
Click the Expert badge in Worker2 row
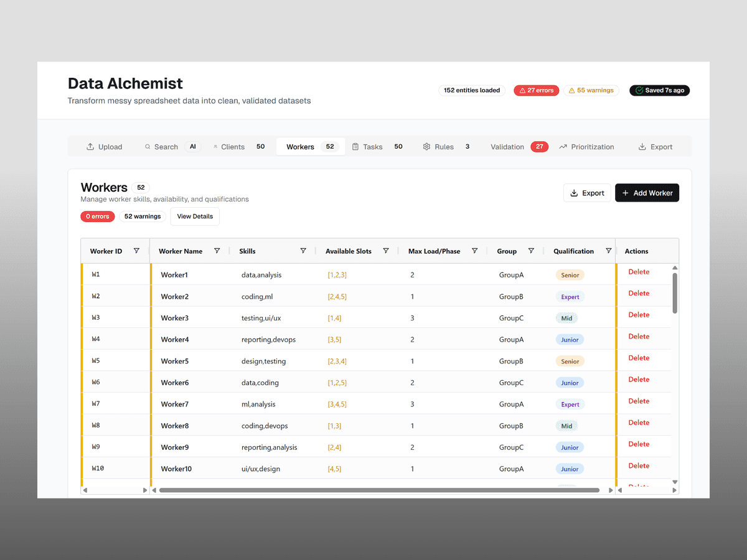(x=570, y=297)
